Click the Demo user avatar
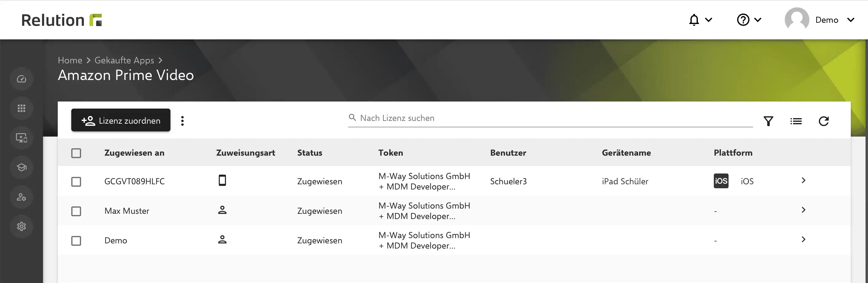 click(x=796, y=20)
